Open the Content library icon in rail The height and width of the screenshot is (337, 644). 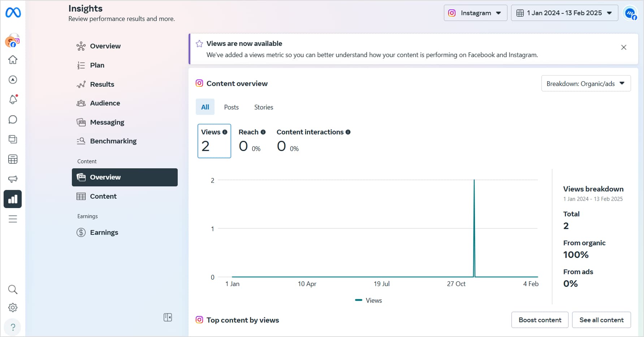13,139
